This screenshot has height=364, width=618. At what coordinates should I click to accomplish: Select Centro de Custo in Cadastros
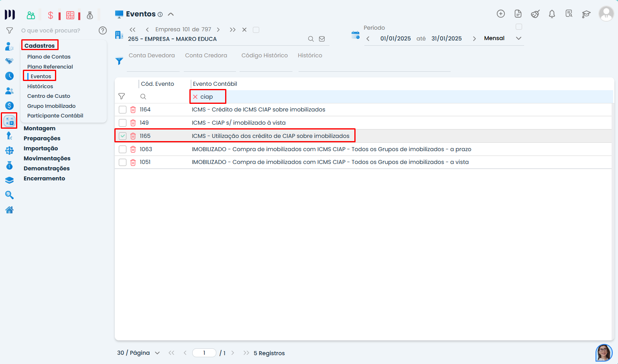pos(49,96)
